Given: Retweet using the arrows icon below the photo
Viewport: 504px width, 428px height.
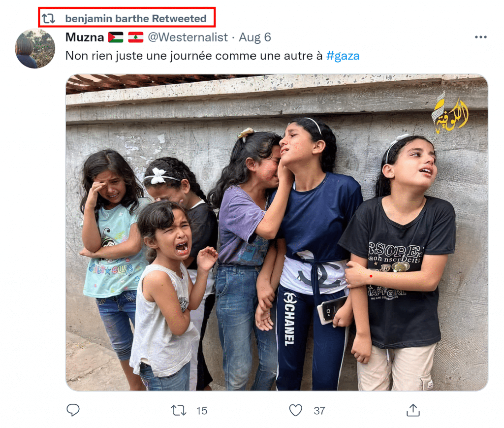Looking at the screenshot, I should tap(178, 410).
